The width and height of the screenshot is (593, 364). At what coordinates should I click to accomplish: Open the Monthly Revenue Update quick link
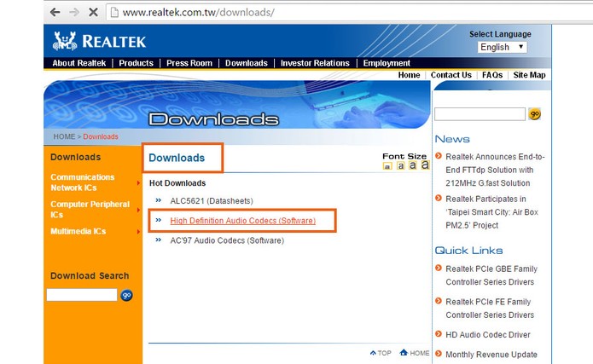coord(491,355)
